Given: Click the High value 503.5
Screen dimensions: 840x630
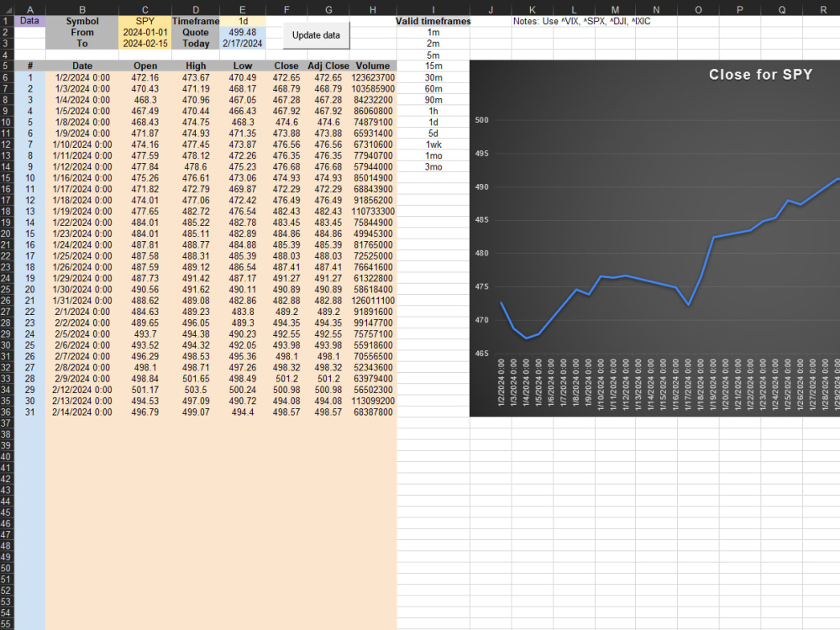Looking at the screenshot, I should 196,390.
